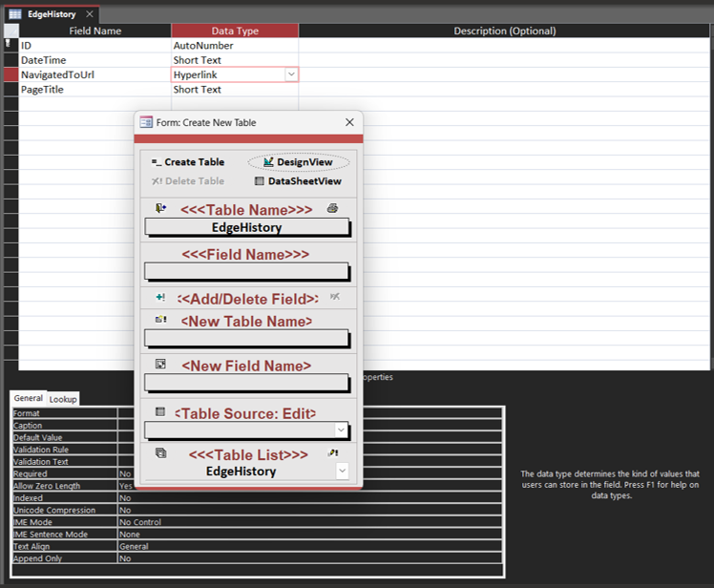
Task: Click the icon left of New Field Name
Action: pos(160,364)
